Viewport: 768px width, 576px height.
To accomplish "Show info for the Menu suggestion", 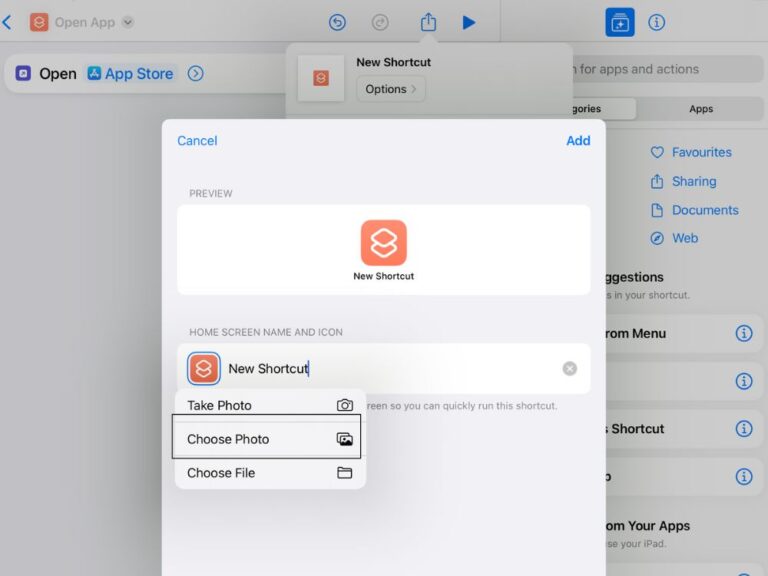I will pos(744,334).
